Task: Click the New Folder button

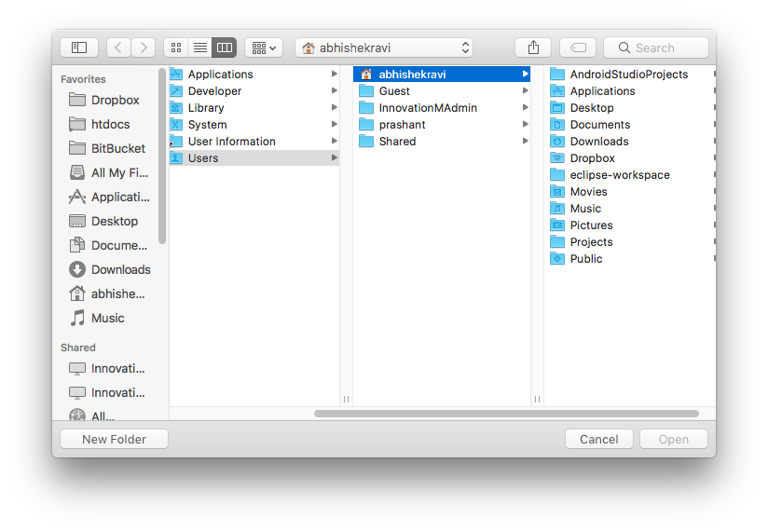Action: click(x=114, y=439)
